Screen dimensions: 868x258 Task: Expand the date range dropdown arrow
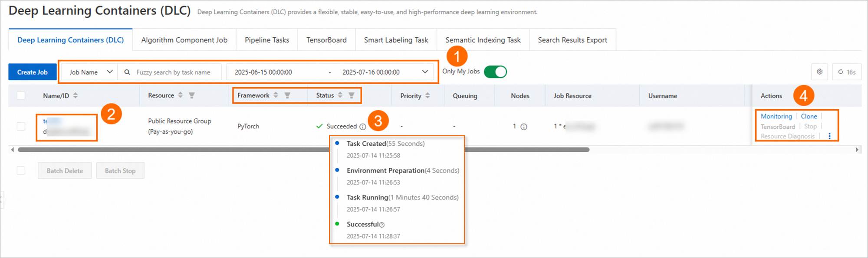point(425,72)
